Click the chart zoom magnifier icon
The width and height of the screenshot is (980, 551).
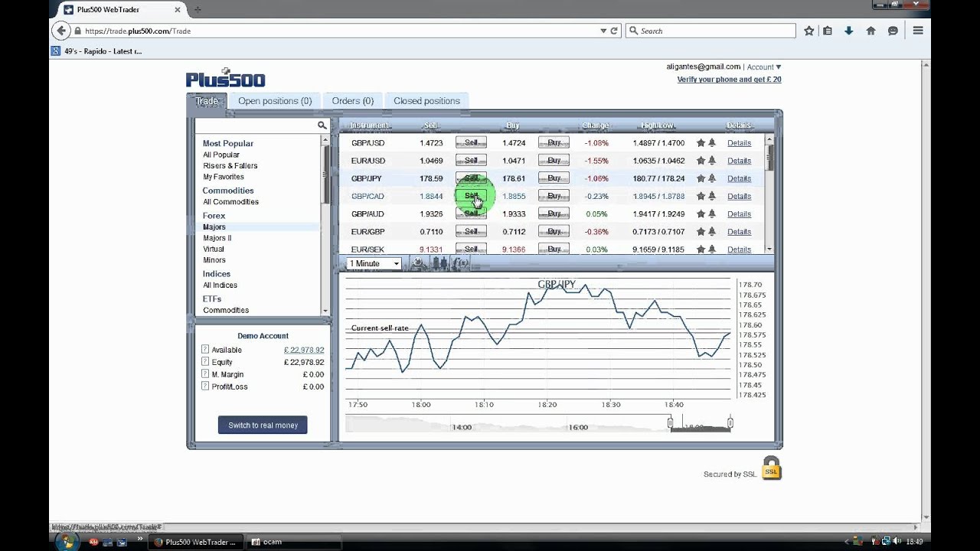[418, 263]
